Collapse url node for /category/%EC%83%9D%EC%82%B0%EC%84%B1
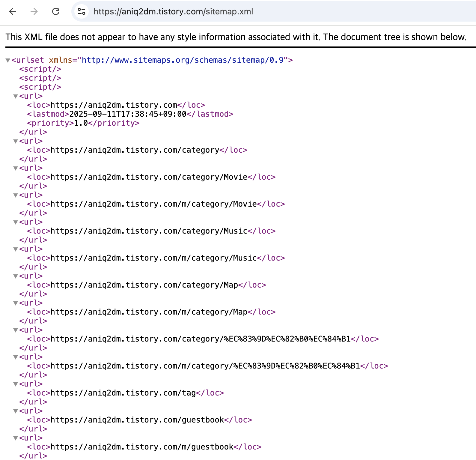 (x=16, y=330)
